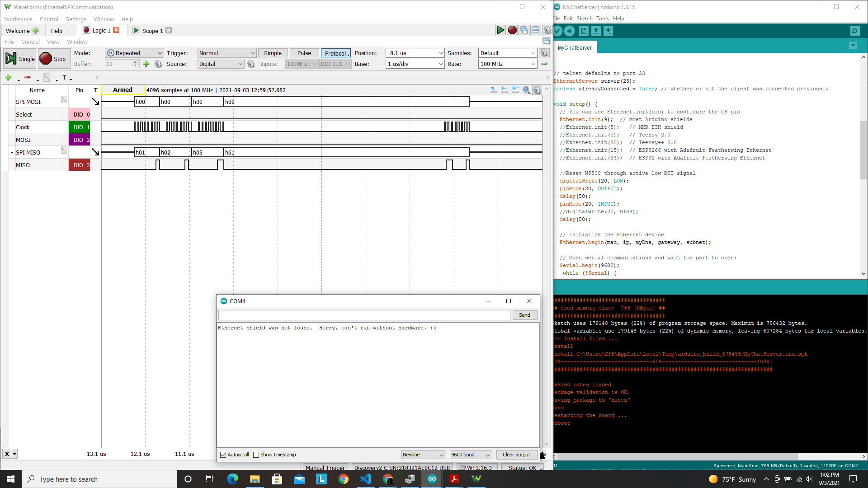The width and height of the screenshot is (868, 488).
Task: Open the Base 1 us/div dropdown
Action: (x=415, y=64)
